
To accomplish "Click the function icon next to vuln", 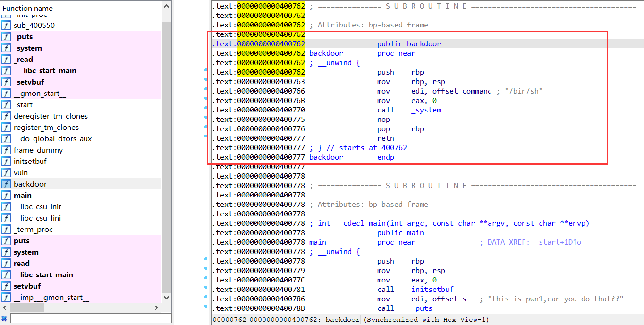I will (6, 173).
